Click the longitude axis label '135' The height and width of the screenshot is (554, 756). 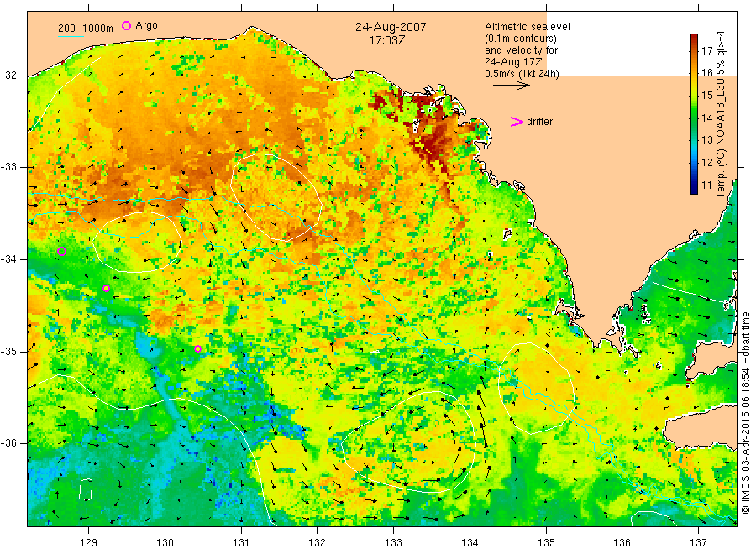[546, 543]
